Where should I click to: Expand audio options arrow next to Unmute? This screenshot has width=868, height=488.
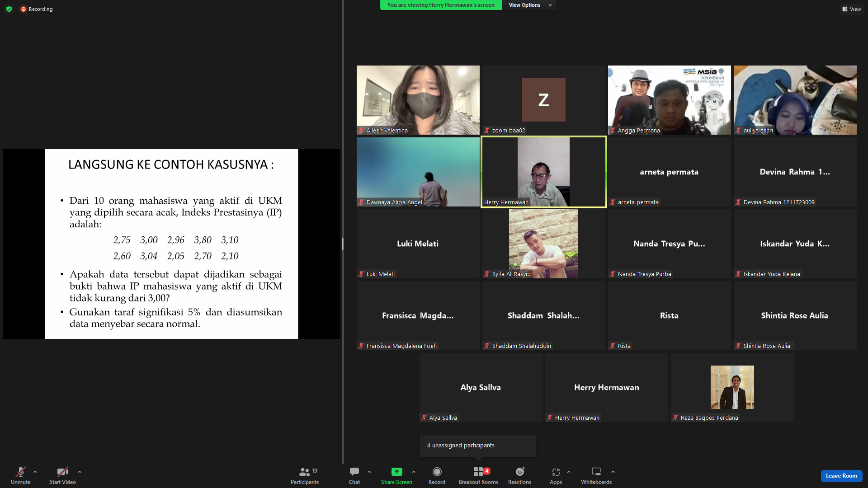pyautogui.click(x=35, y=472)
